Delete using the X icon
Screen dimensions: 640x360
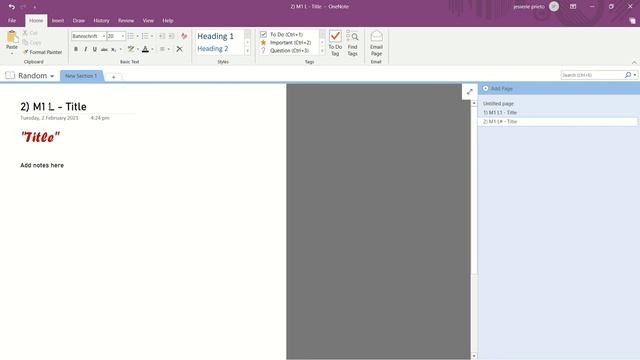[x=179, y=49]
